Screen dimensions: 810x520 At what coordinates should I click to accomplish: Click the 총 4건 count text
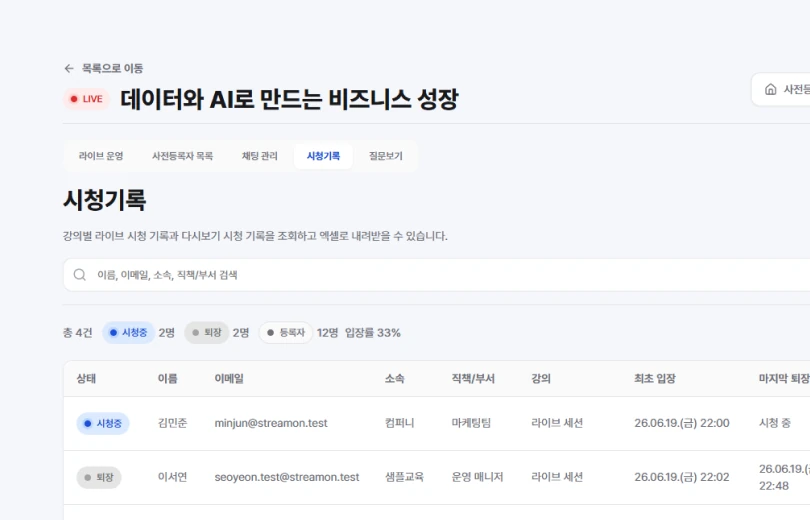(x=77, y=333)
